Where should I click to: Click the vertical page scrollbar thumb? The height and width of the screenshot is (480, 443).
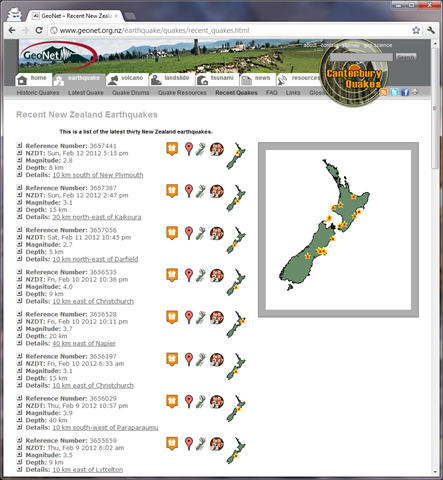tap(435, 108)
